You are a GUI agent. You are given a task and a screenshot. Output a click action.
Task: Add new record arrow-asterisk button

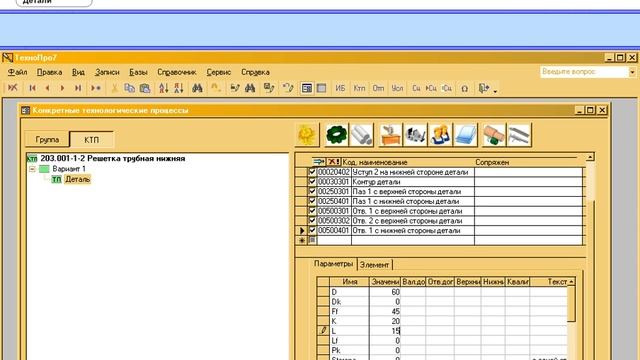96,88
